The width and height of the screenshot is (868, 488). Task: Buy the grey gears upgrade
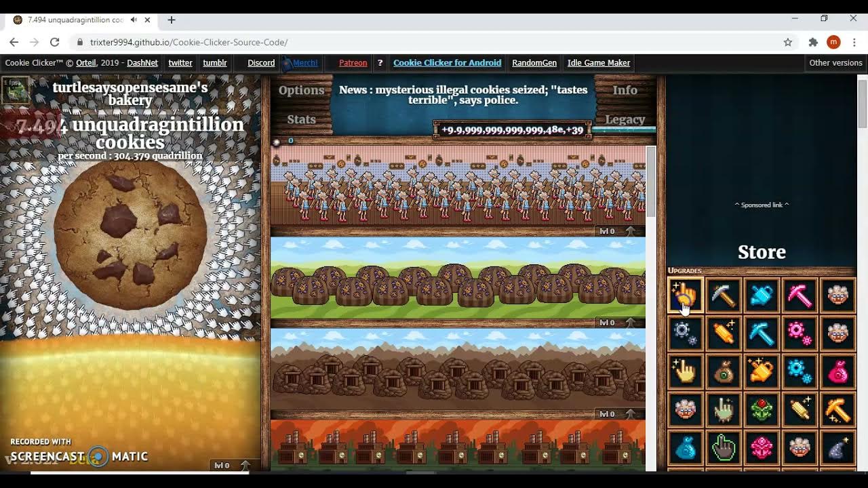pos(685,333)
